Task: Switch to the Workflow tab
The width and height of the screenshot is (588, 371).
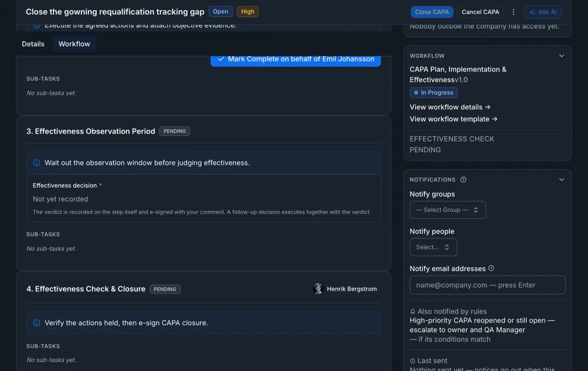Action: (74, 44)
